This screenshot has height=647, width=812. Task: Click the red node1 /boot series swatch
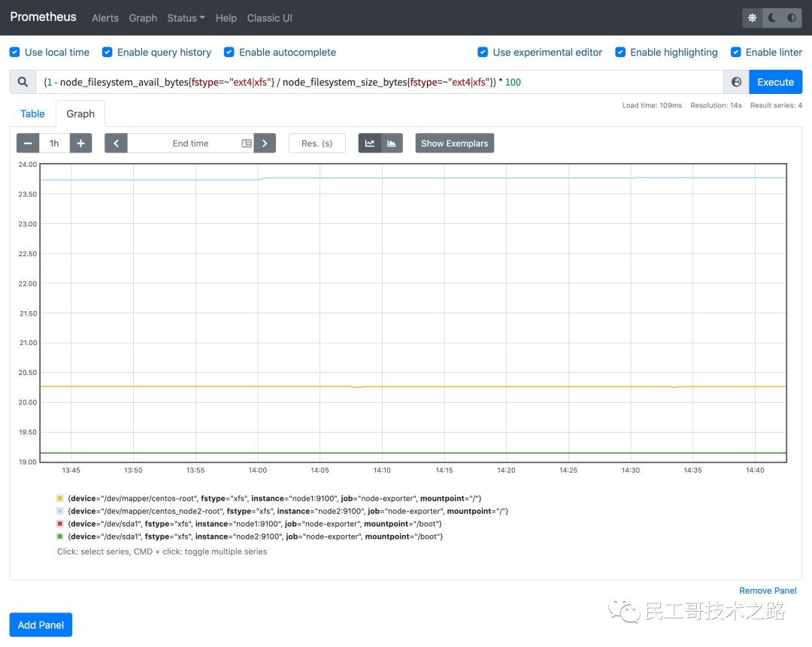(60, 524)
